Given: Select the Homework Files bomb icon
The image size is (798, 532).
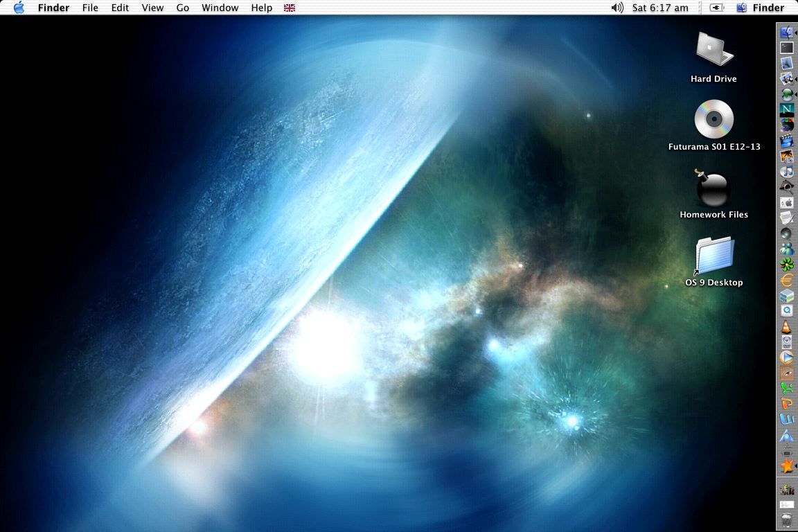Looking at the screenshot, I should coord(713,188).
